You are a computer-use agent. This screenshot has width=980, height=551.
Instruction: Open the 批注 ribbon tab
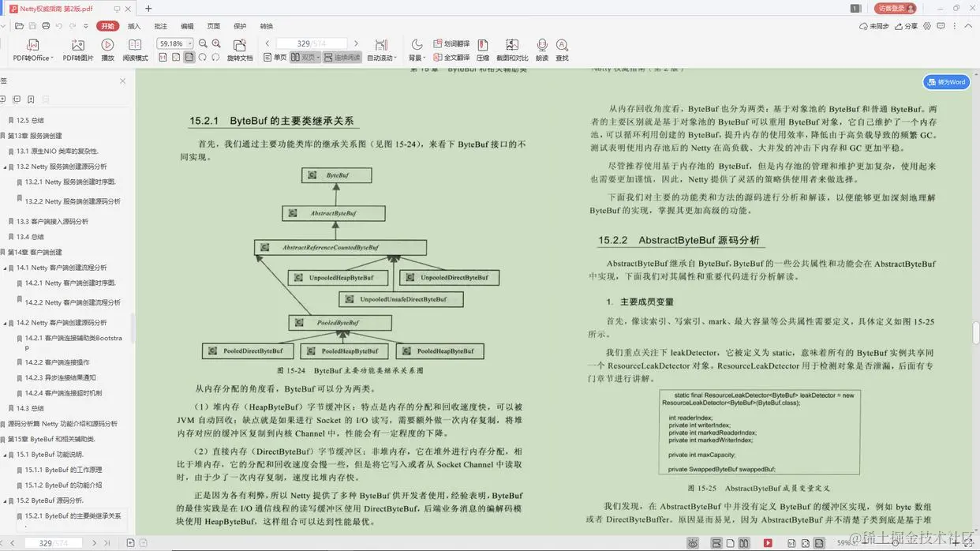click(160, 26)
